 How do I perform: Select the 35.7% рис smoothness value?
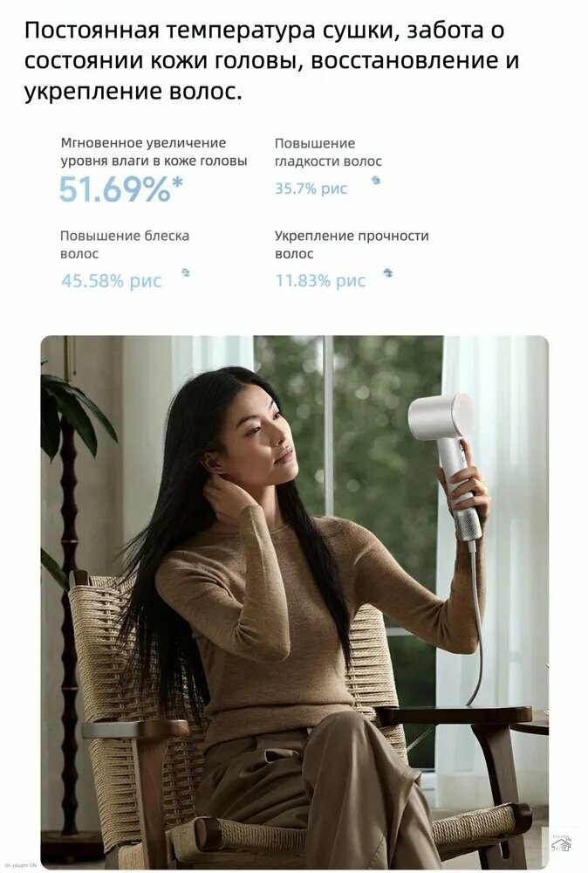click(311, 189)
